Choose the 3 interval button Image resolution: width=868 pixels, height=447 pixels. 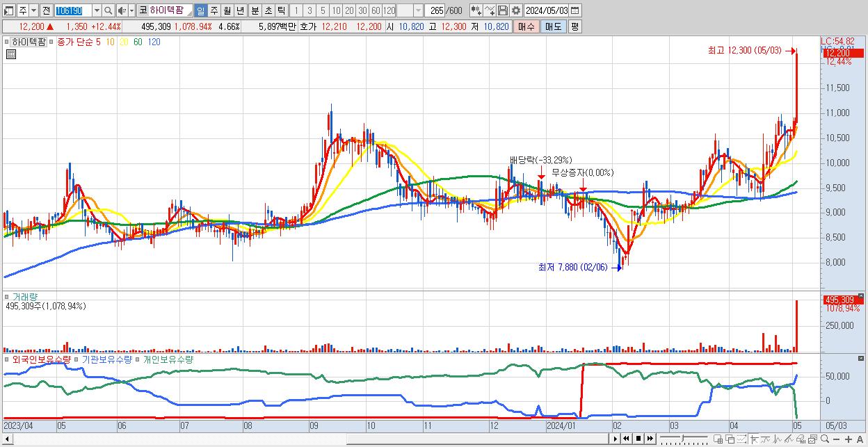coord(310,10)
